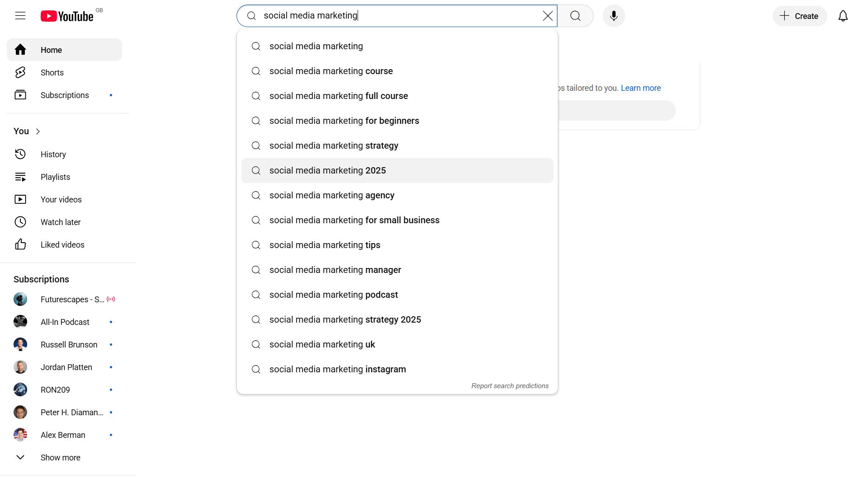Open Watch later list

(60, 222)
